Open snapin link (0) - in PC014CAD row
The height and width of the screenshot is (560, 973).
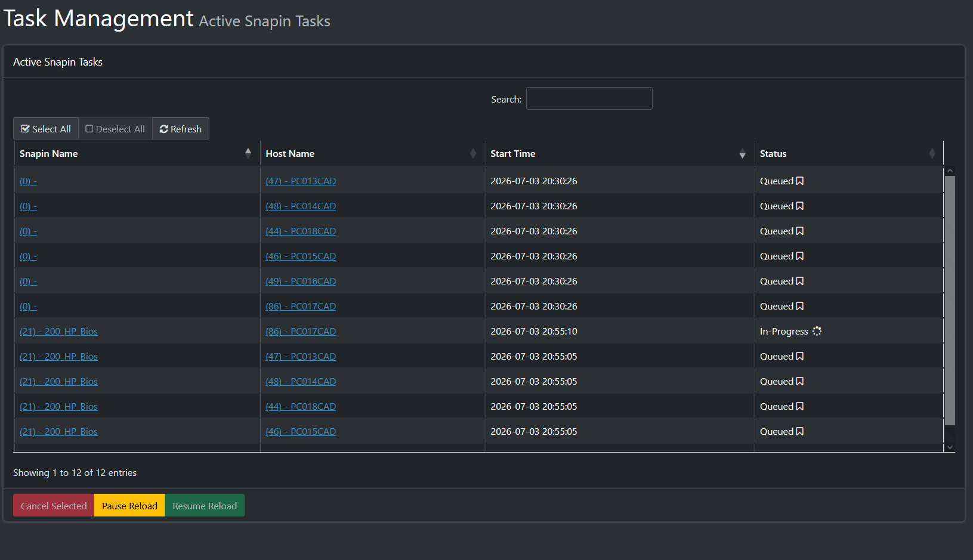(x=28, y=206)
